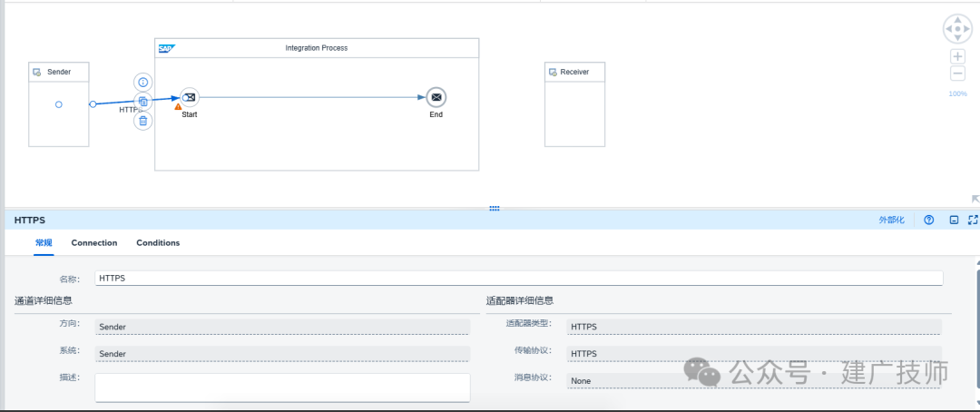Click the corner arrow at canvas bottom right
This screenshot has height=412, width=980.
975,199
